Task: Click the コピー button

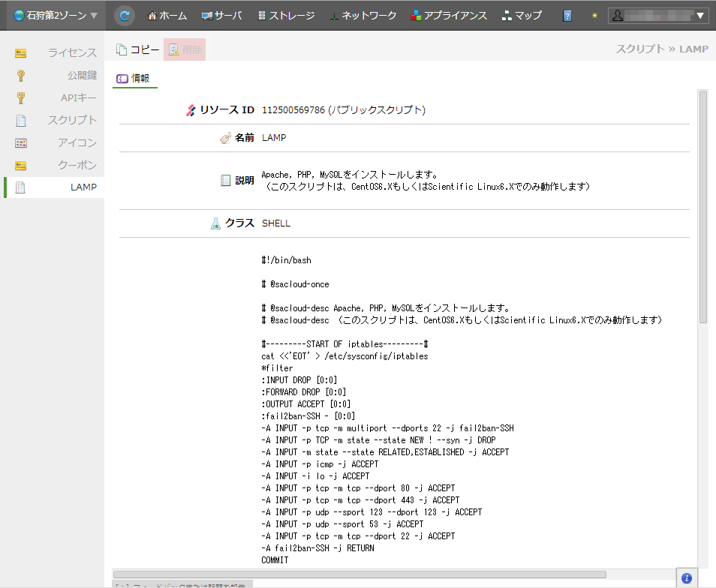Action: tap(137, 49)
